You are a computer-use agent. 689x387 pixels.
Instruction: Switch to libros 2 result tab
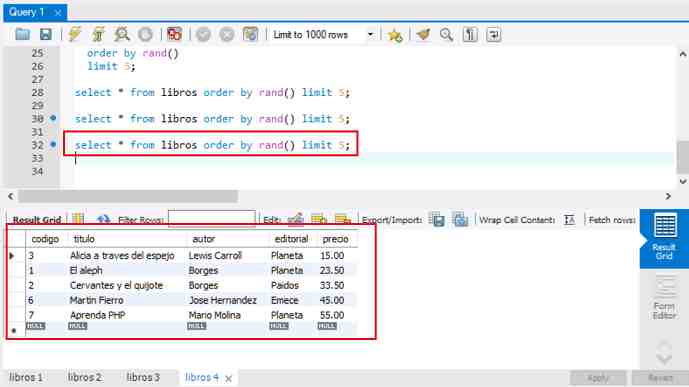85,377
